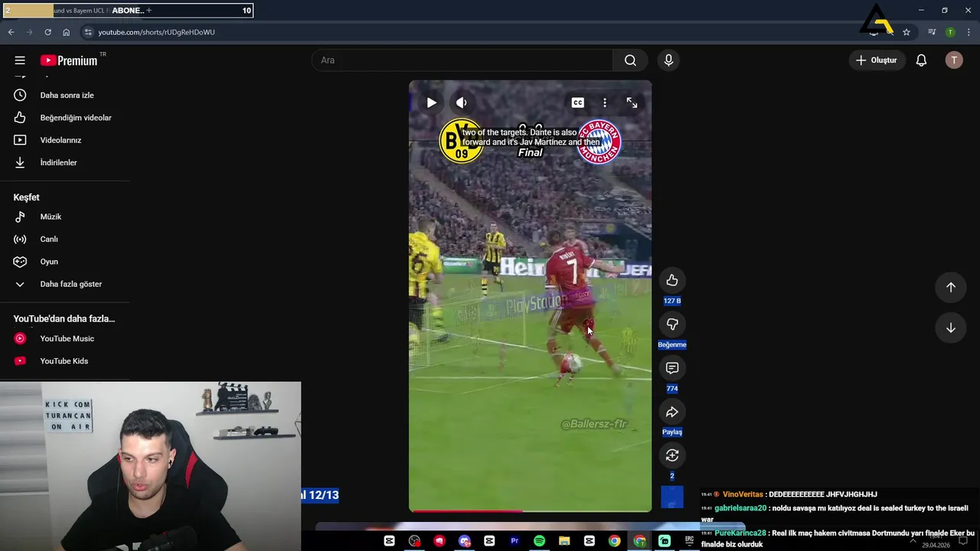The width and height of the screenshot is (980, 551).
Task: Bookmark this page with star icon
Action: 906,32
